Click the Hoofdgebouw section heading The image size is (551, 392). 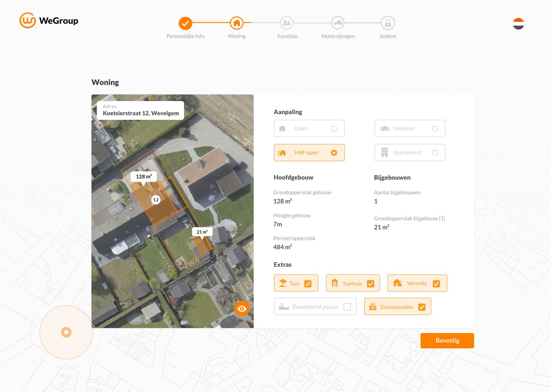[x=293, y=178]
